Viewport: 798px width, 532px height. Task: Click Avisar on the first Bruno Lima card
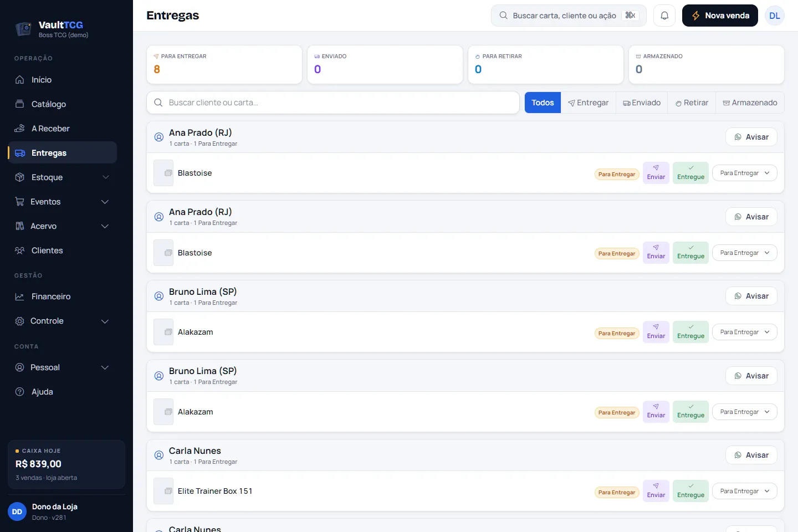tap(751, 296)
